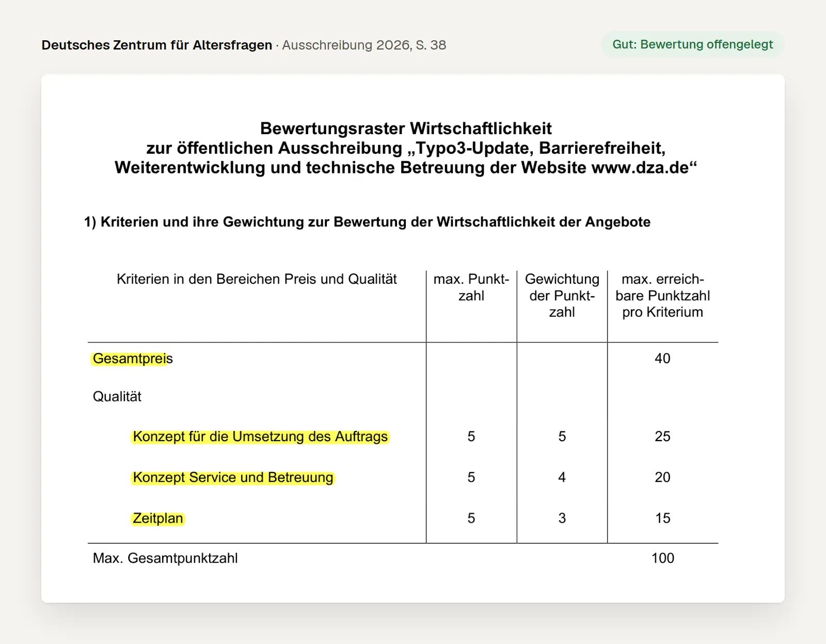Click the Gewichtung value 3 in the Zeitplan row
This screenshot has height=644, width=826.
coord(562,518)
